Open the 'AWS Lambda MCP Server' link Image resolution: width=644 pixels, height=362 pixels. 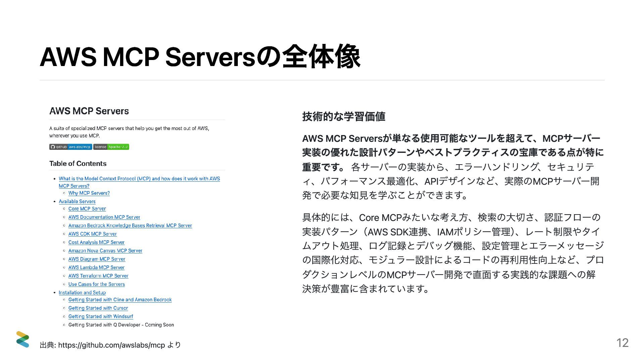(x=96, y=267)
